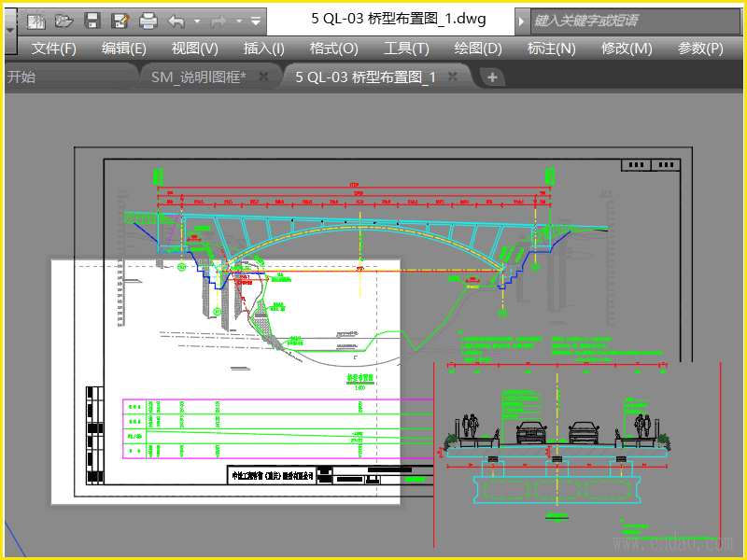This screenshot has height=560, width=747.
Task: Open the 插入(I) menu
Action: 264,49
